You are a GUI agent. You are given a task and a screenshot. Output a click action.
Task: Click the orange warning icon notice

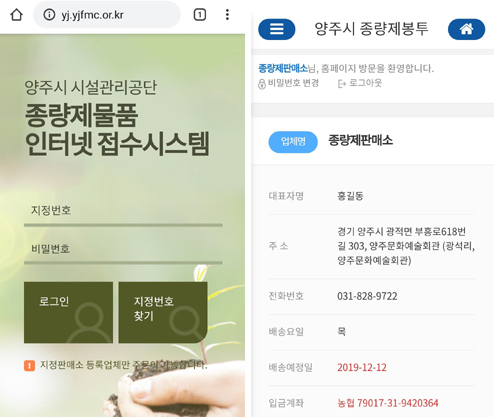click(x=29, y=366)
